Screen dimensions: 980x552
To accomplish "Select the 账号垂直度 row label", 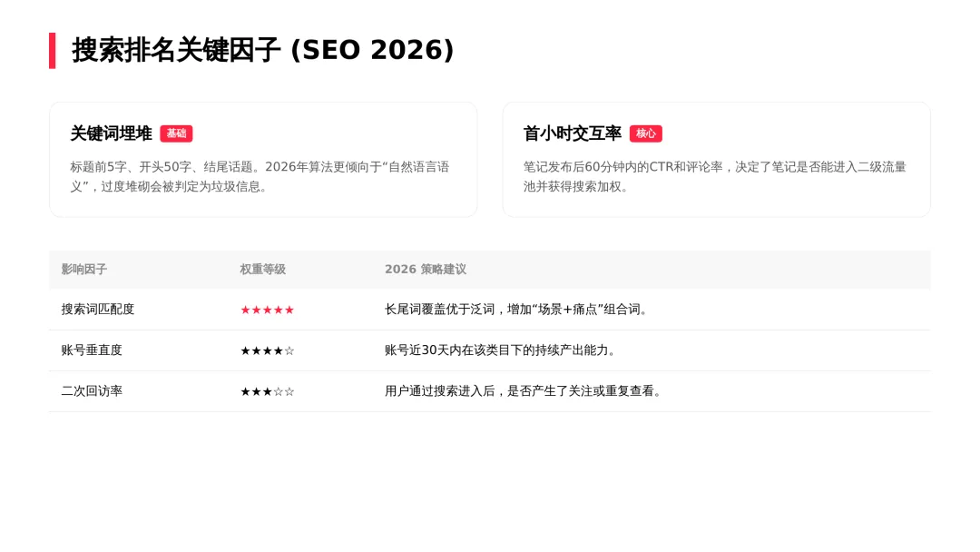I will (x=92, y=350).
